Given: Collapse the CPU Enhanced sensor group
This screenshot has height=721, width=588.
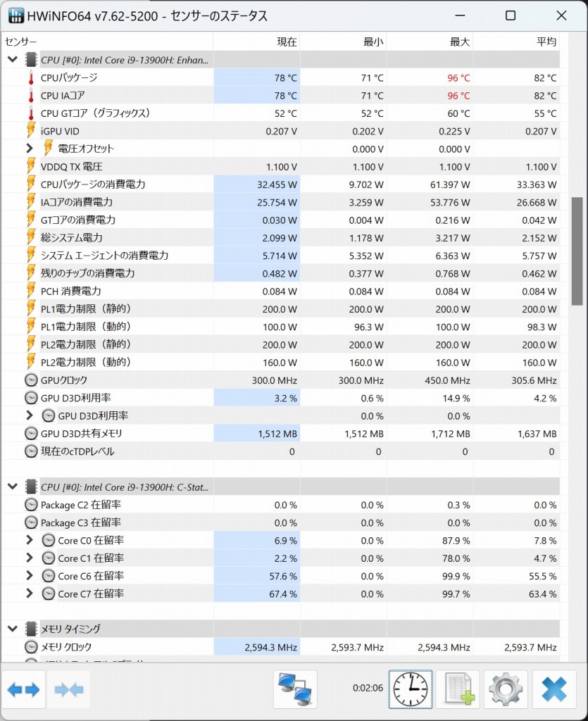Looking at the screenshot, I should [x=13, y=60].
